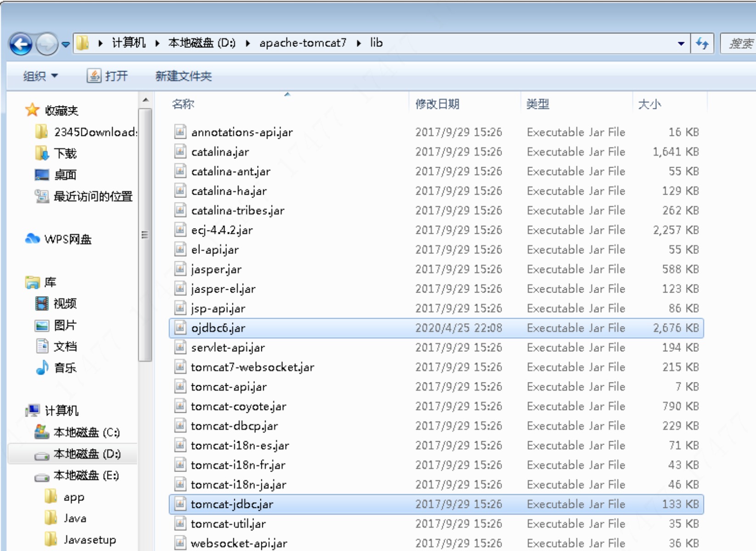Click the tomcat-i18n-es.jar file name
Screen dimensions: 756x551
240,445
